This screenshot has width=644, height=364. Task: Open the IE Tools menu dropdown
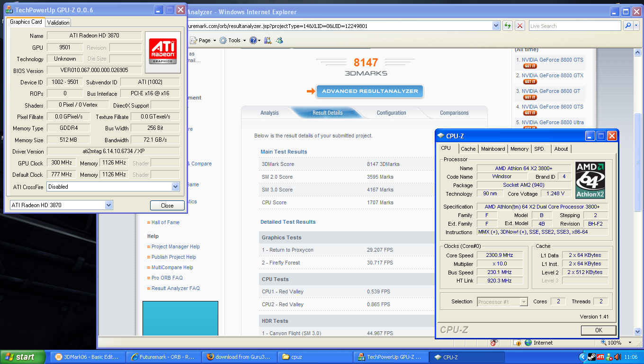click(x=233, y=40)
